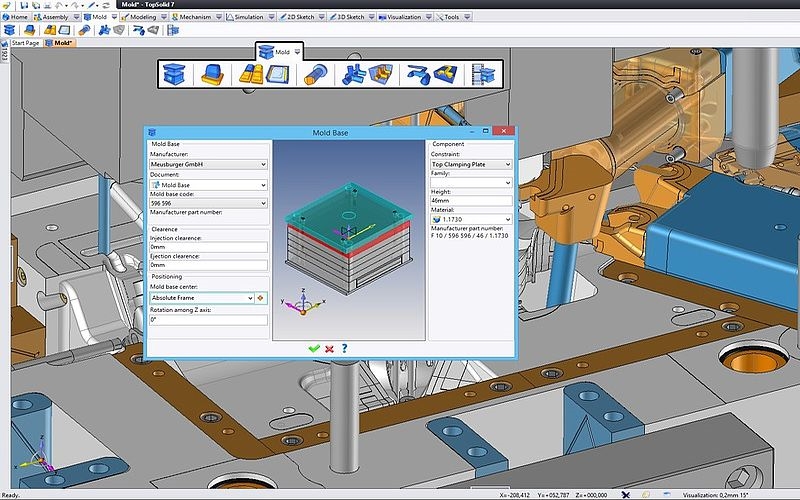This screenshot has height=500, width=800.
Task: Open the Mold base center dropdown Absolute Frame
Action: tap(202, 297)
